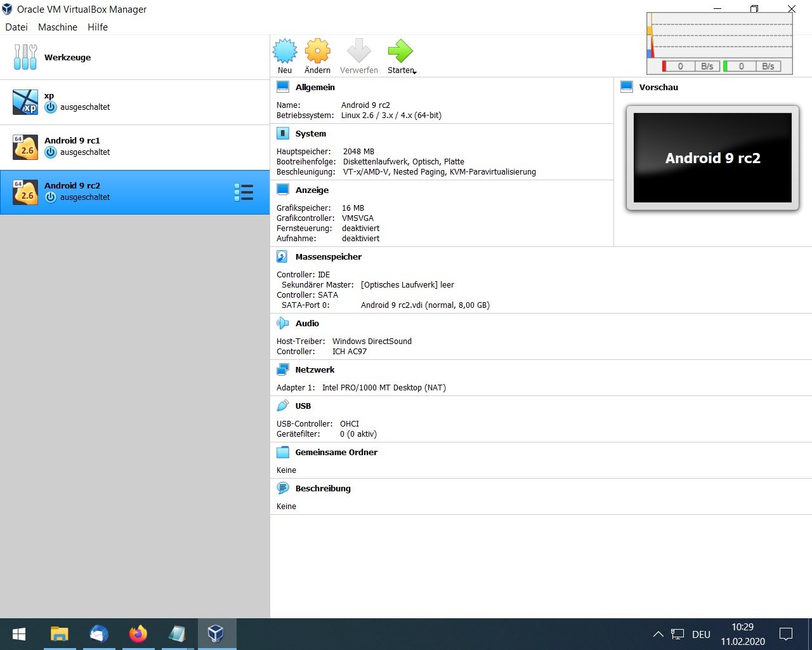Click the USB heading link
The height and width of the screenshot is (650, 812).
click(x=303, y=406)
